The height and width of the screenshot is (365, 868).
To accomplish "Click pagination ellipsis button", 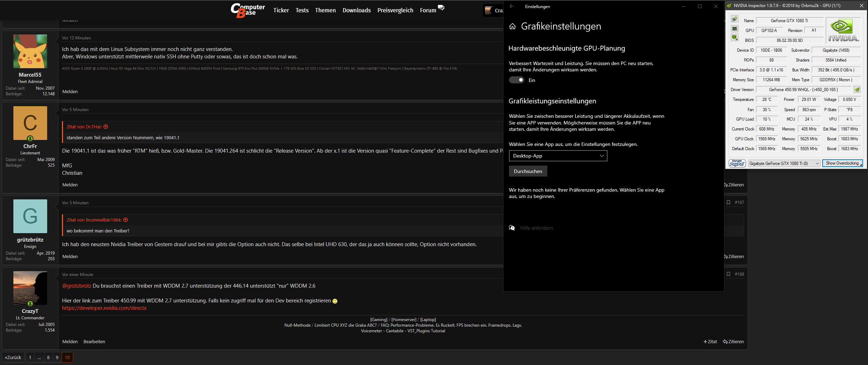I will click(39, 357).
